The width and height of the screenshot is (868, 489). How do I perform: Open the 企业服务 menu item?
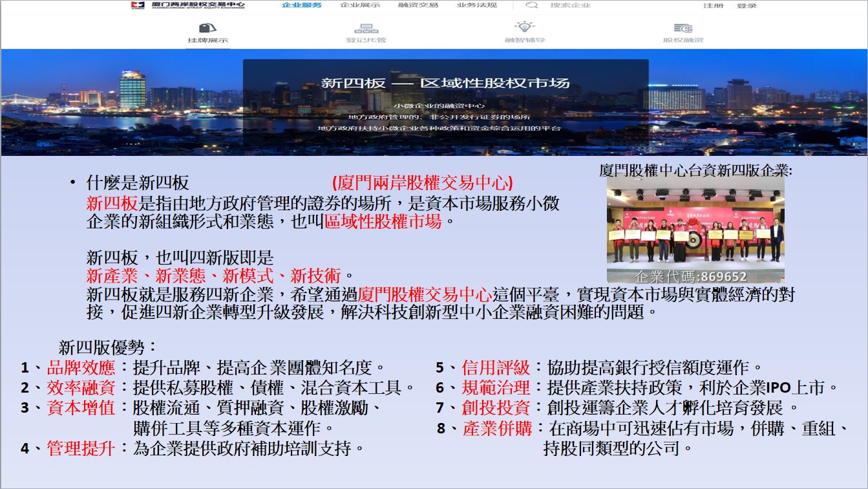pyautogui.click(x=301, y=6)
